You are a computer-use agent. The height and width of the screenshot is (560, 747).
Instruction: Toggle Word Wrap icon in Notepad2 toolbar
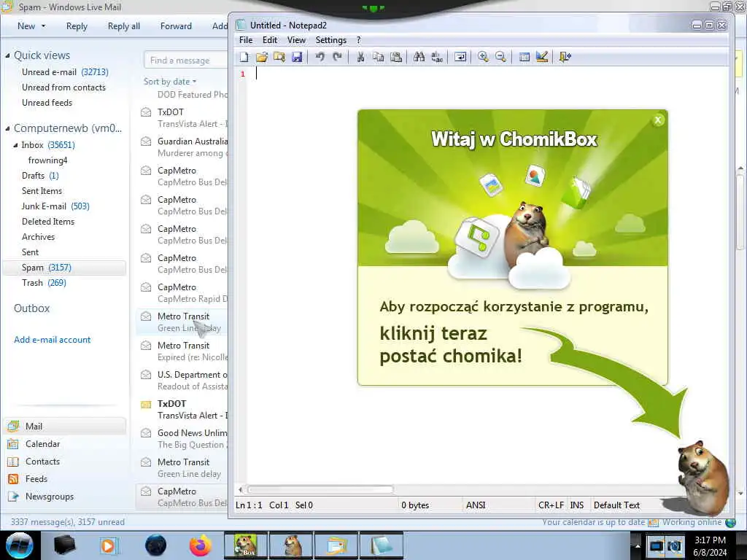coord(460,57)
